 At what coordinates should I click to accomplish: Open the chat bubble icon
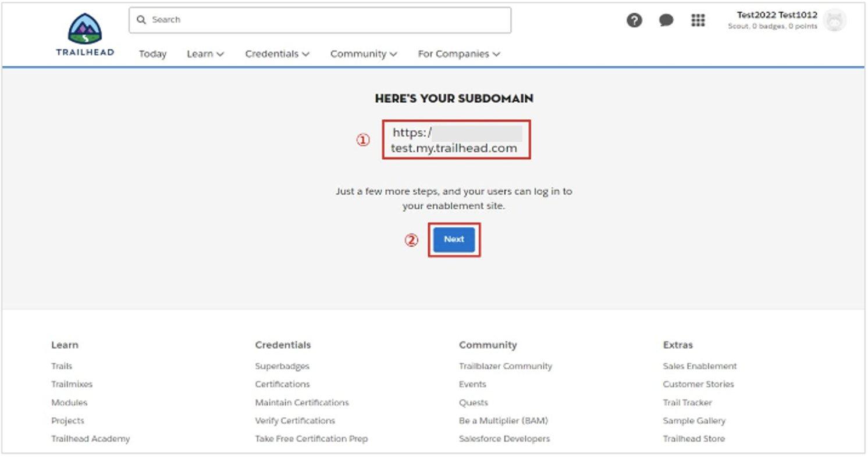pyautogui.click(x=666, y=20)
